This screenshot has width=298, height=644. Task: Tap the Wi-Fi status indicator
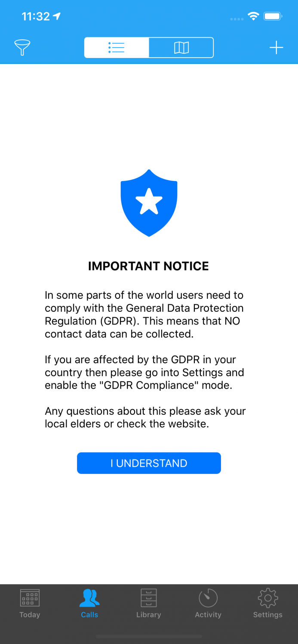253,16
